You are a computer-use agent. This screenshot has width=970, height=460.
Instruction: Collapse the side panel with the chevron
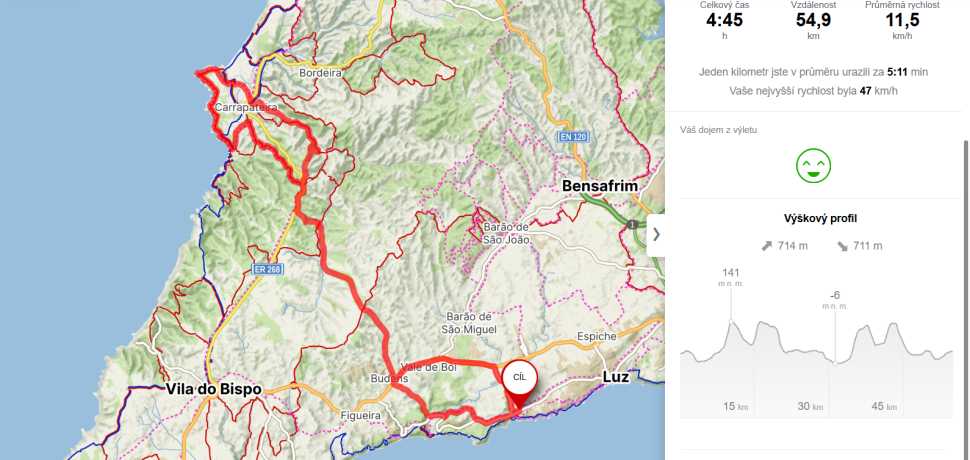(656, 235)
